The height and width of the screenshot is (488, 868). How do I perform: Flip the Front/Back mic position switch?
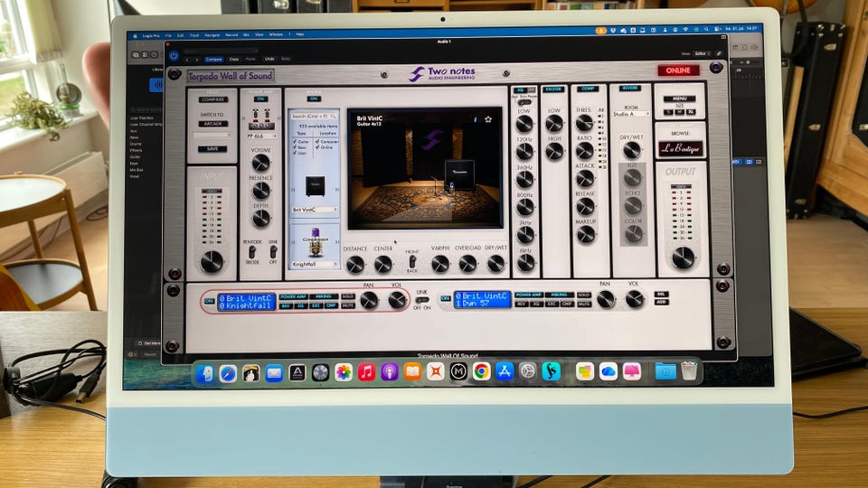coord(411,261)
